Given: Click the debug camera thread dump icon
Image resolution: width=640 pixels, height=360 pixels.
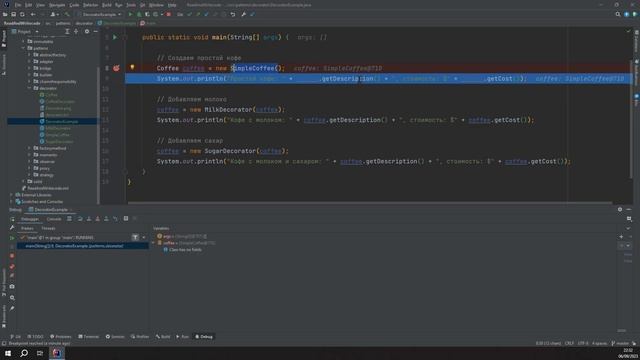Looking at the screenshot, I should coord(12,287).
